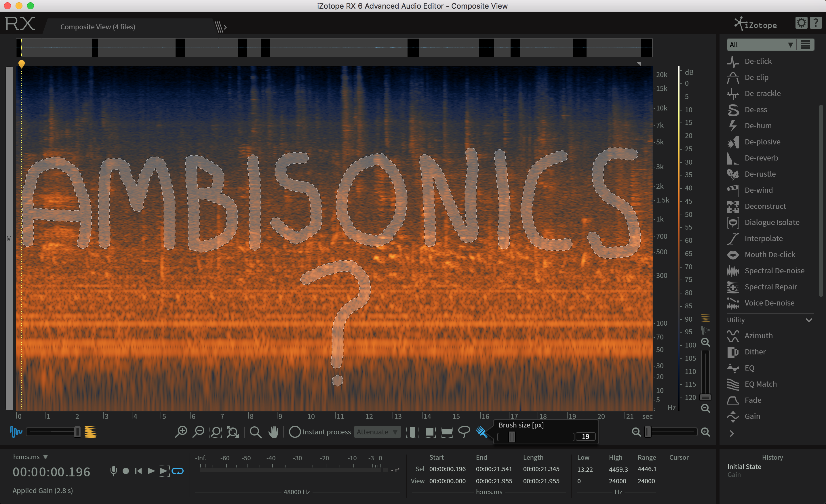Screen dimensions: 826x504
Task: Activate the hand grab tool
Action: tap(273, 432)
